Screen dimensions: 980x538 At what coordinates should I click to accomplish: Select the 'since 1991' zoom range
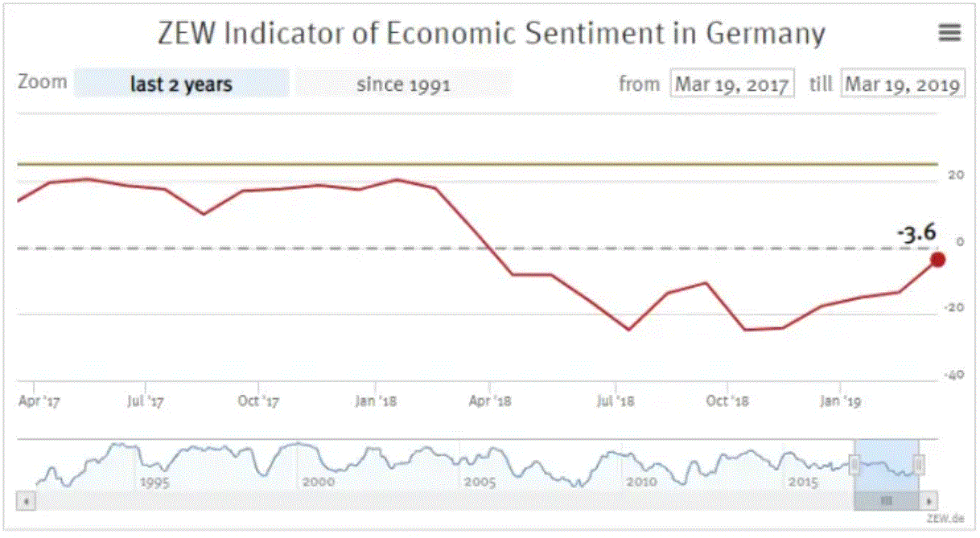click(x=403, y=84)
